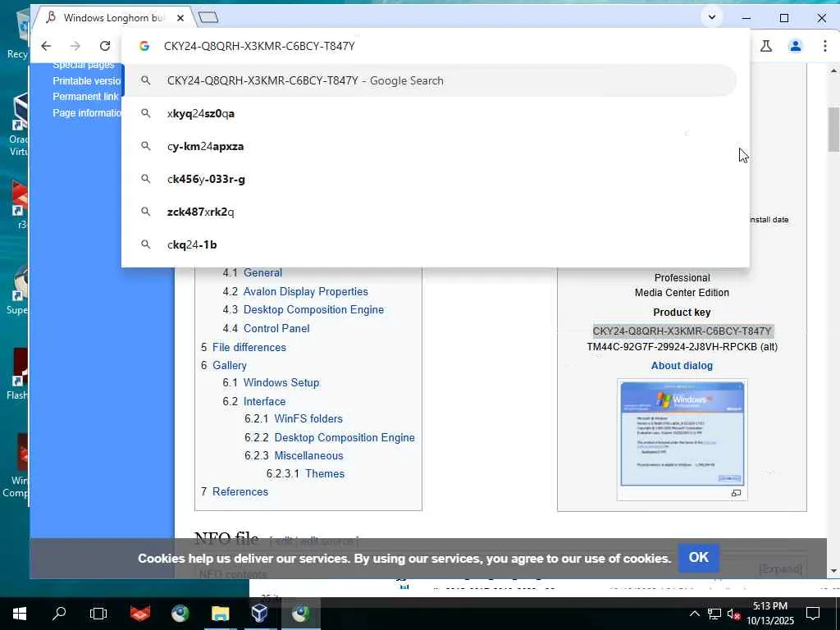Open taskbar Search magnifier
The image size is (840, 630).
[x=59, y=614]
